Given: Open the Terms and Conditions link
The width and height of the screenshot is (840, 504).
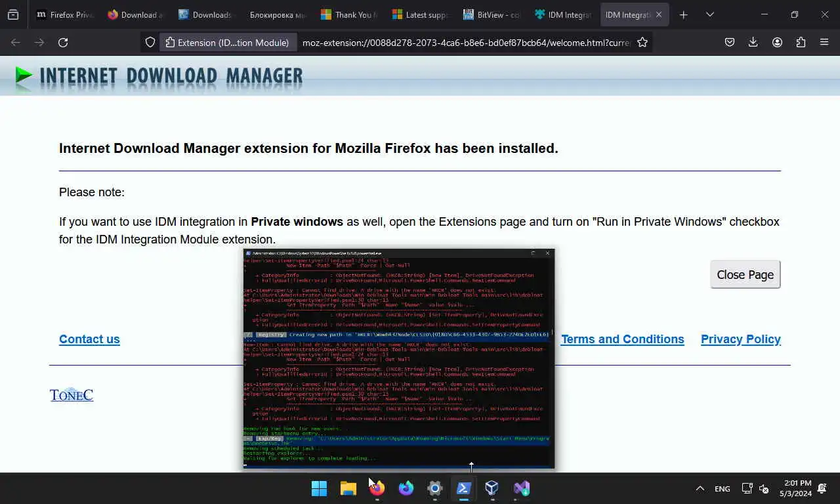Looking at the screenshot, I should click(622, 339).
